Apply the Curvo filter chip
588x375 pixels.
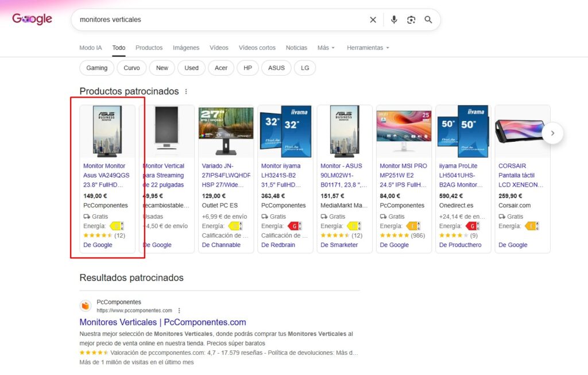coord(131,68)
